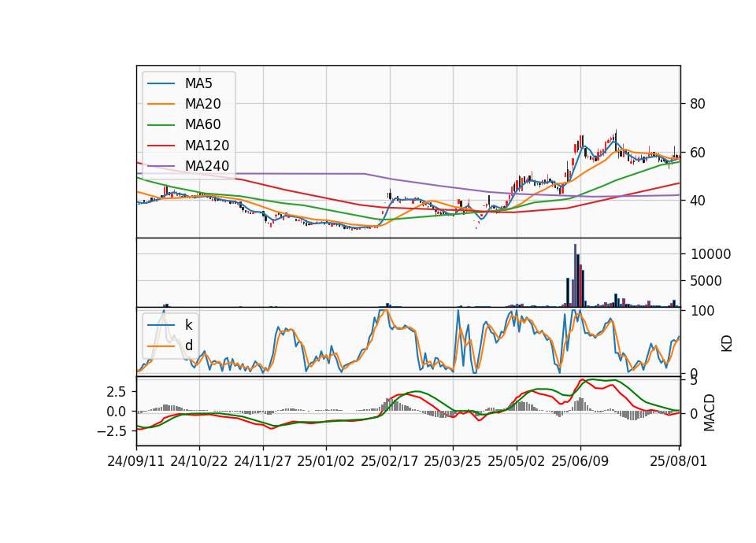The image size is (756, 543).
Task: Click the 24/10/22 date axis label
Action: [199, 461]
